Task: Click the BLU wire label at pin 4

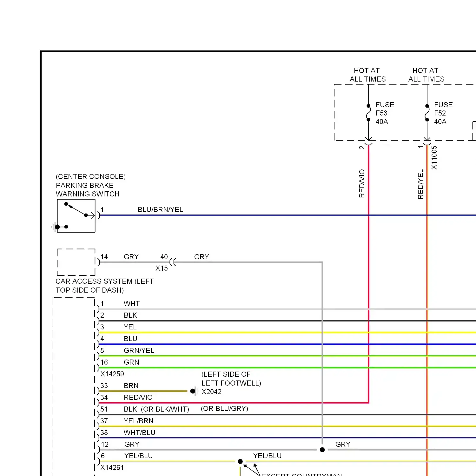Action: click(x=130, y=339)
